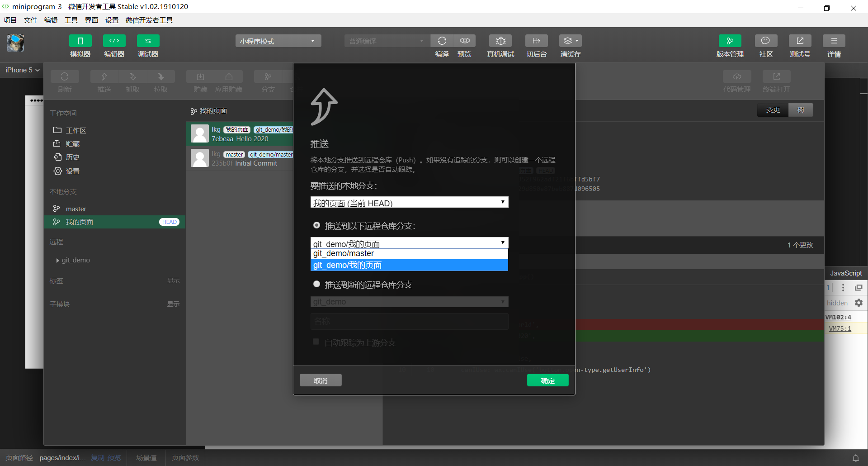The height and width of the screenshot is (466, 868).
Task: Open details hamburger icon
Action: [x=834, y=41]
